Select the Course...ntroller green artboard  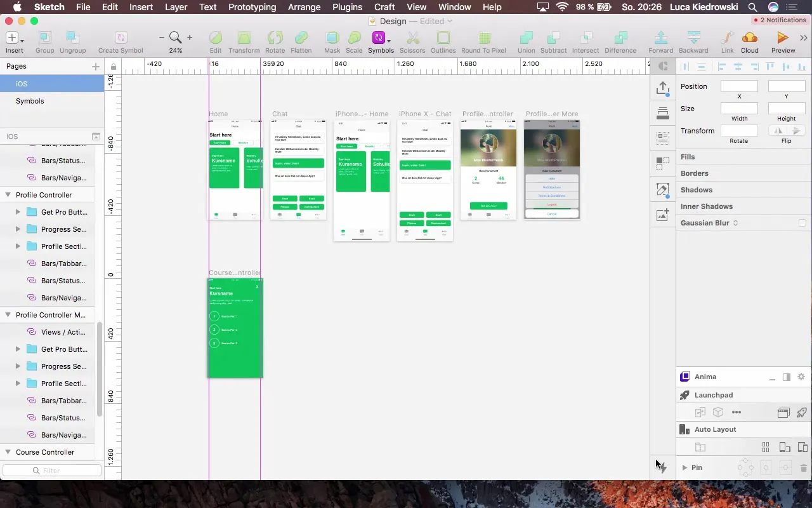tap(235, 328)
